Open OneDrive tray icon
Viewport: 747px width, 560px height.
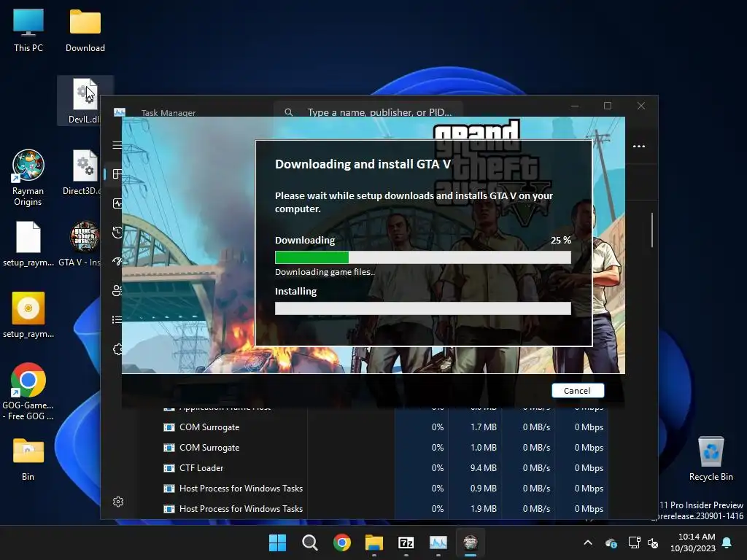point(611,542)
